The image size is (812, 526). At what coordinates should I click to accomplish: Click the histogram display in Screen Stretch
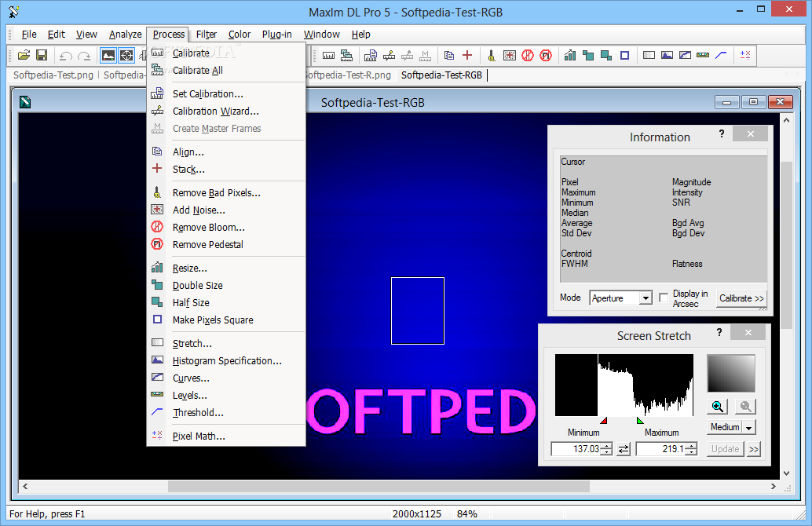point(624,385)
